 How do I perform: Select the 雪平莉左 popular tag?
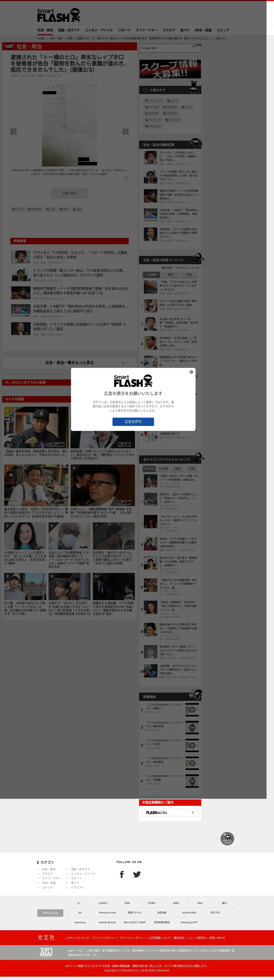(x=170, y=113)
